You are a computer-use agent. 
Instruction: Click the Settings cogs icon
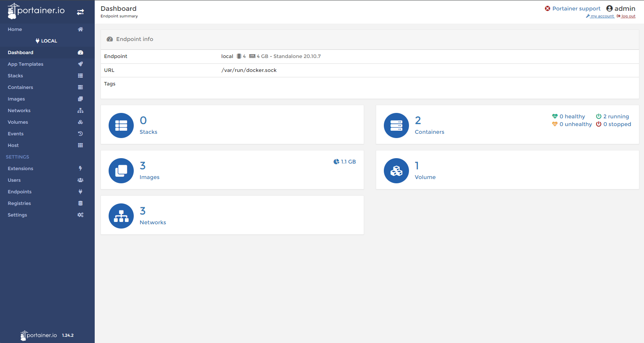point(80,215)
